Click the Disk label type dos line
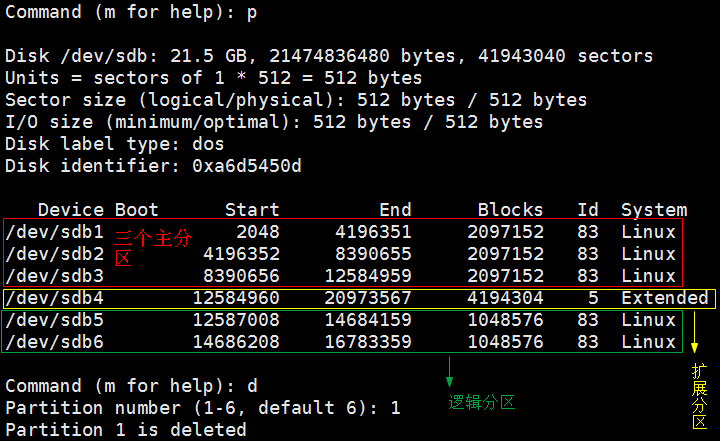Image resolution: width=720 pixels, height=441 pixels. click(x=115, y=144)
